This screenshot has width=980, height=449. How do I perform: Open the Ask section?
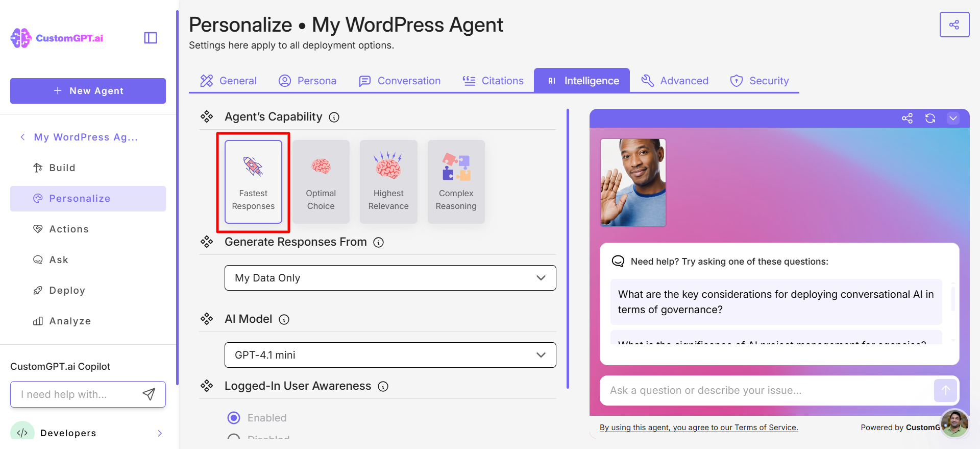88,259
